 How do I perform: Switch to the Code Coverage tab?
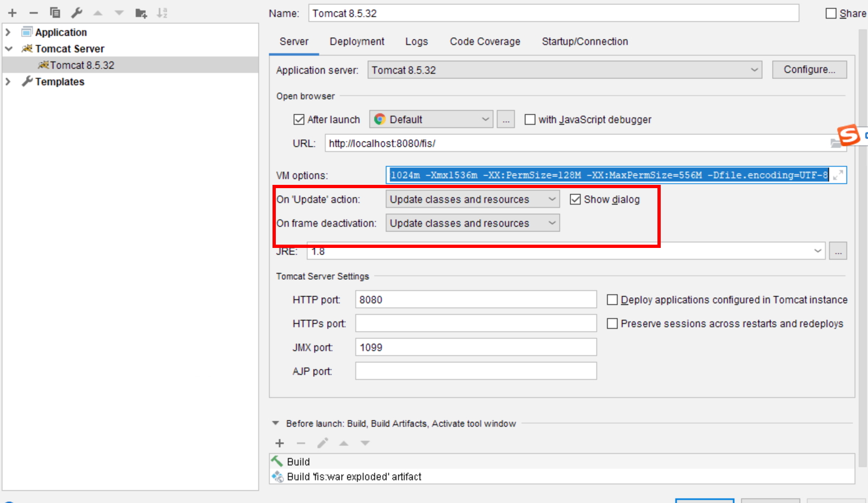coord(485,42)
